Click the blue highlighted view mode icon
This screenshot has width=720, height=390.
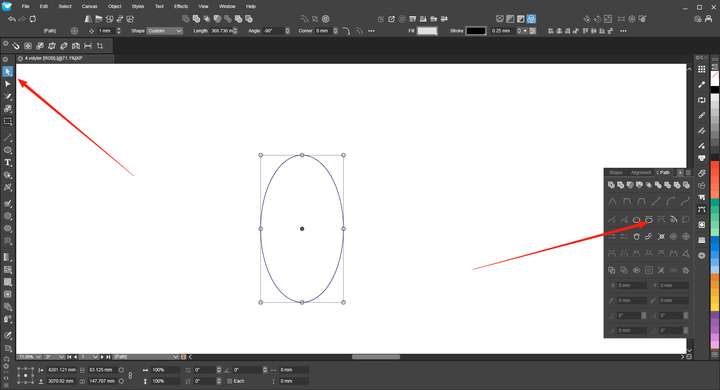pyautogui.click(x=531, y=19)
